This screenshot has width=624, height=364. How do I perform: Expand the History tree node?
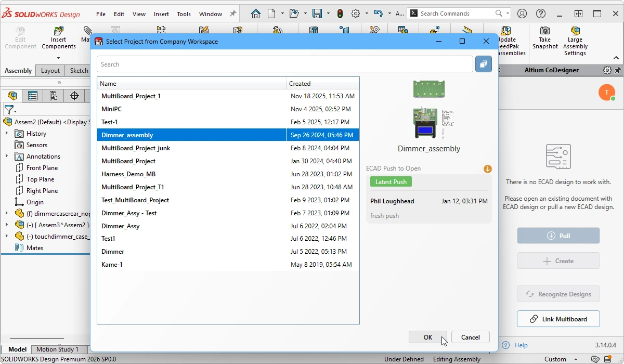coord(7,134)
